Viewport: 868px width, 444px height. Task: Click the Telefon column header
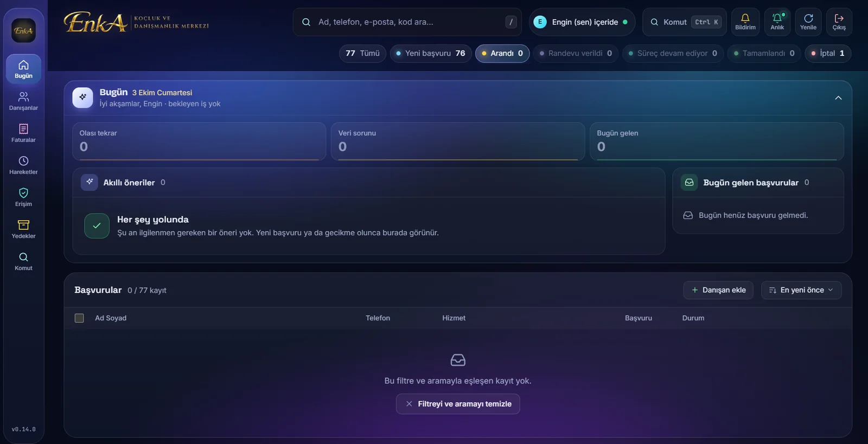coord(378,318)
